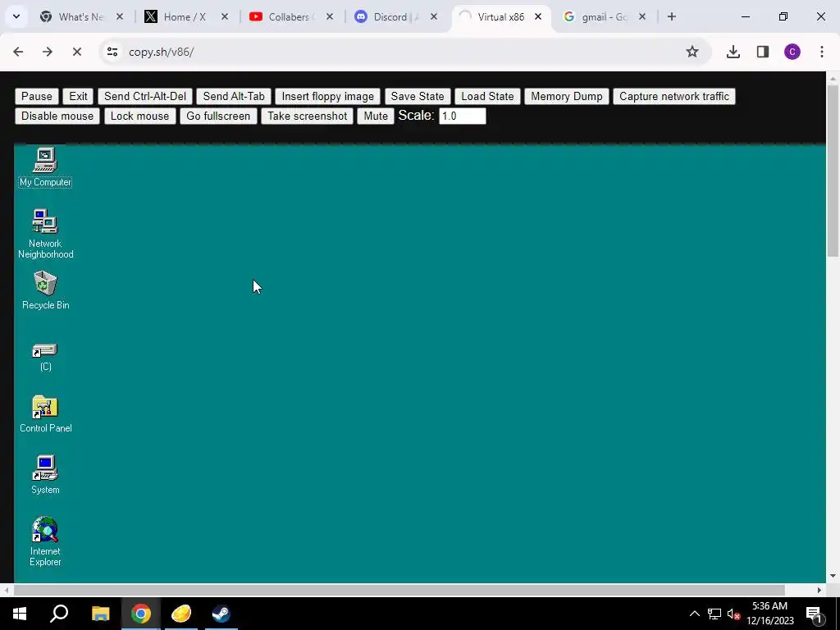Mute the emulator sound
The image size is (840, 630).
[376, 116]
